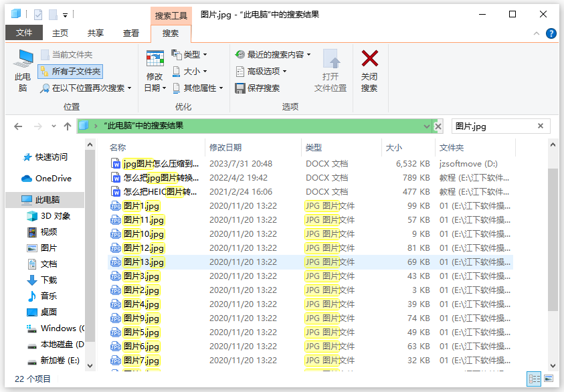Select the 搜索 ribbon tab
Image resolution: width=564 pixels, height=392 pixels.
pos(171,33)
